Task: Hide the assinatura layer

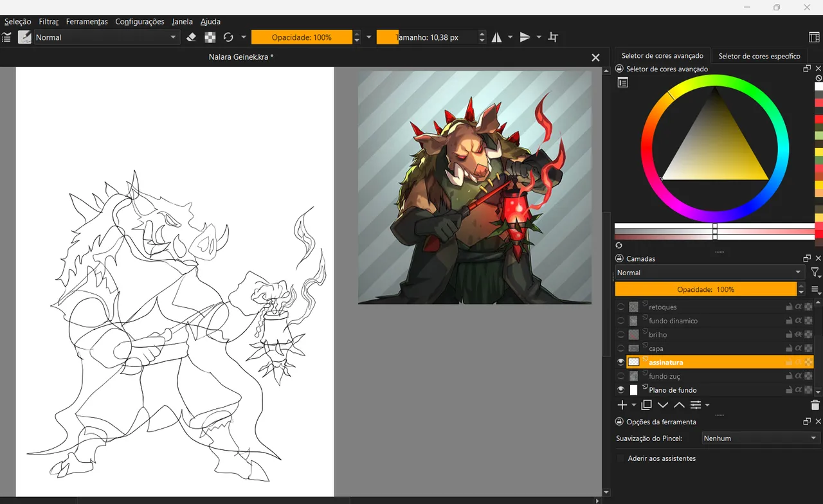Action: [620, 362]
